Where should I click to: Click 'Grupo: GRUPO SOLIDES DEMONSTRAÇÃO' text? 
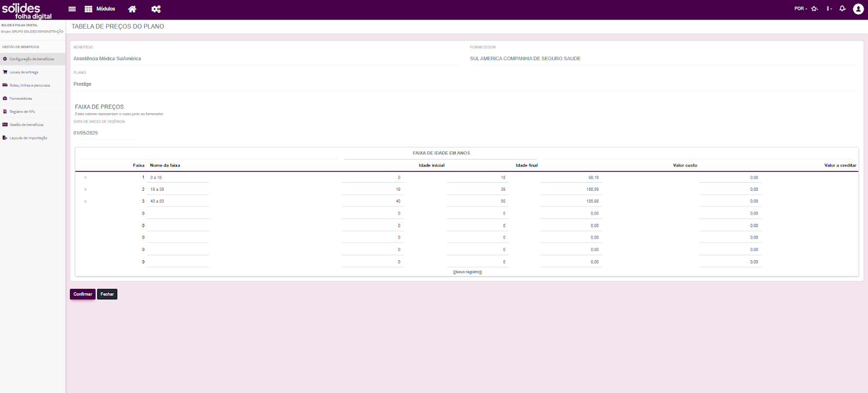pos(32,31)
